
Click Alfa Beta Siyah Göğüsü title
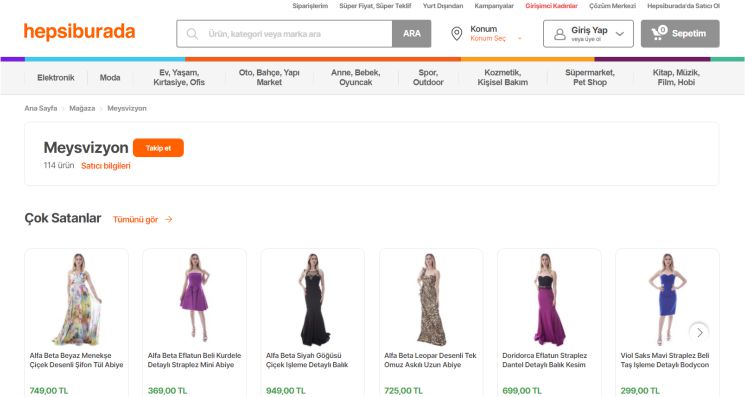pos(307,360)
